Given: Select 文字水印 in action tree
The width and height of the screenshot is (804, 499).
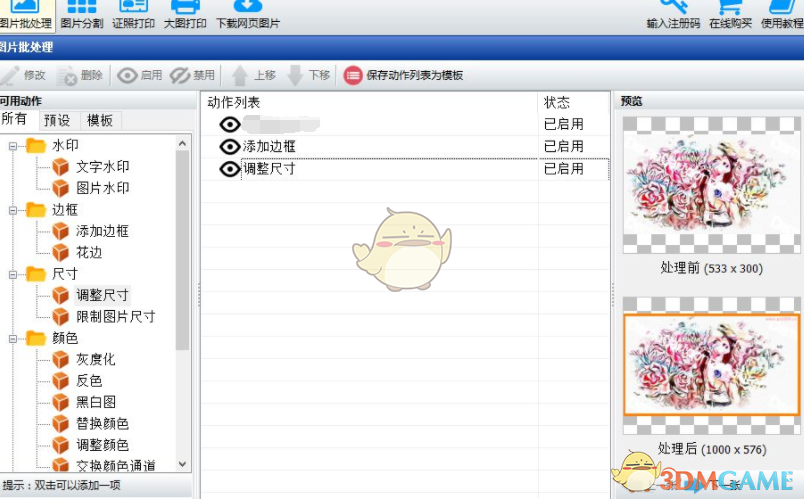Looking at the screenshot, I should (102, 167).
